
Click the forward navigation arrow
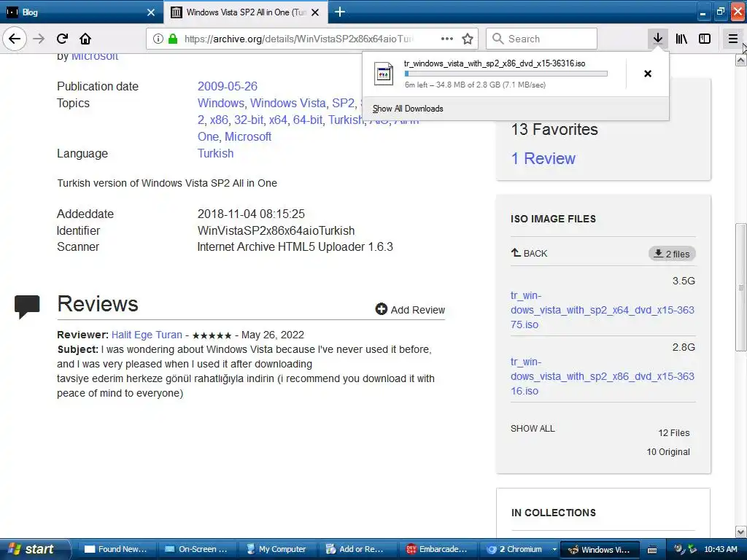(39, 39)
